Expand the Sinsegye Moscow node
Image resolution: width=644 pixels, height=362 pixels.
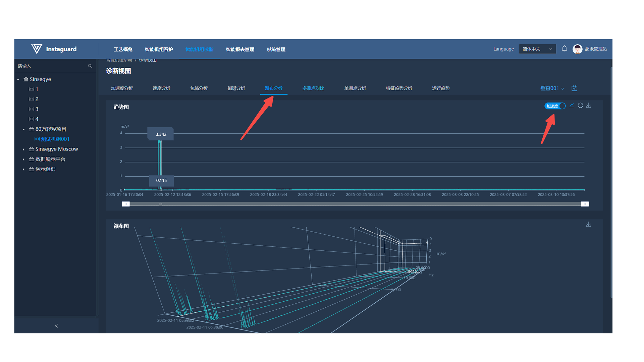pyautogui.click(x=23, y=149)
